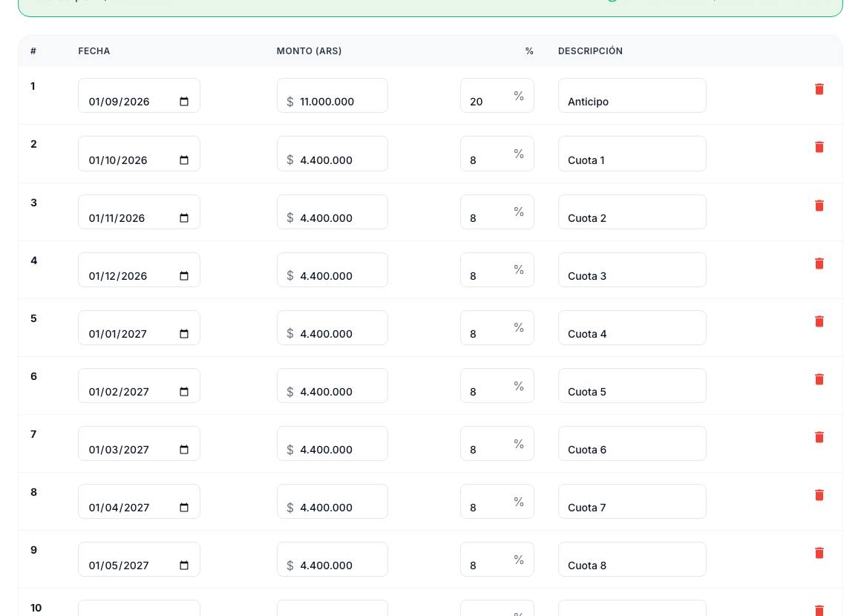Open calendar picker for 01/10/2026
Screen dimensions: 861x616
click(x=184, y=160)
